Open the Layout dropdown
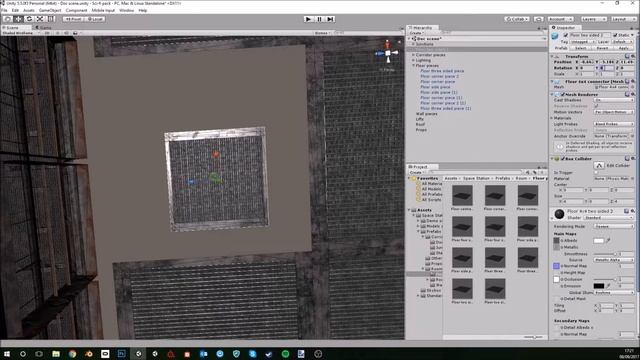Screen dimensions: 640x360 (623, 19)
